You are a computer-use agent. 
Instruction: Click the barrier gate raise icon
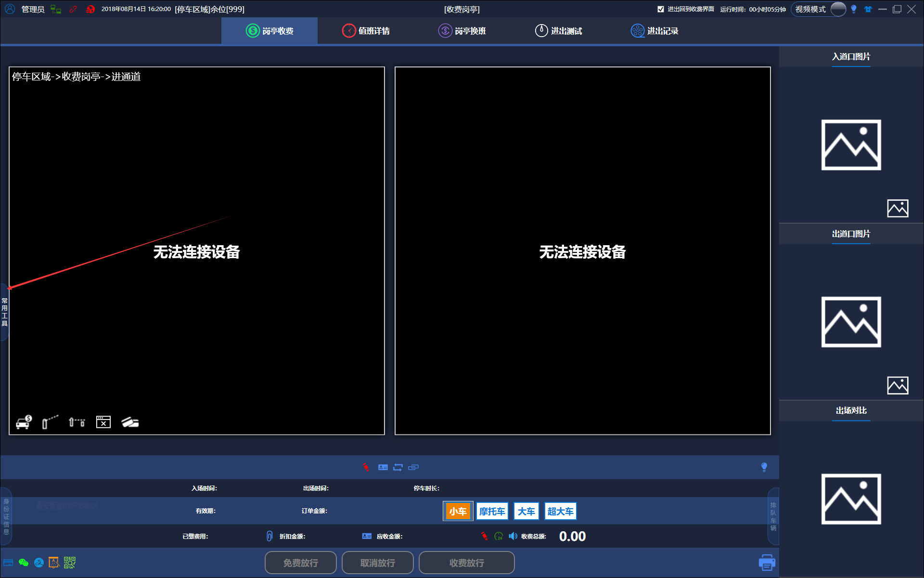coord(50,422)
